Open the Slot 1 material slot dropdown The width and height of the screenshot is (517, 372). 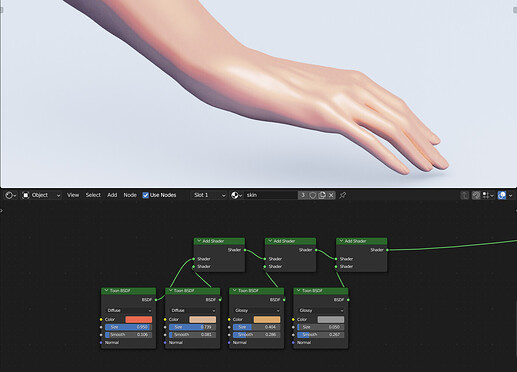point(209,195)
